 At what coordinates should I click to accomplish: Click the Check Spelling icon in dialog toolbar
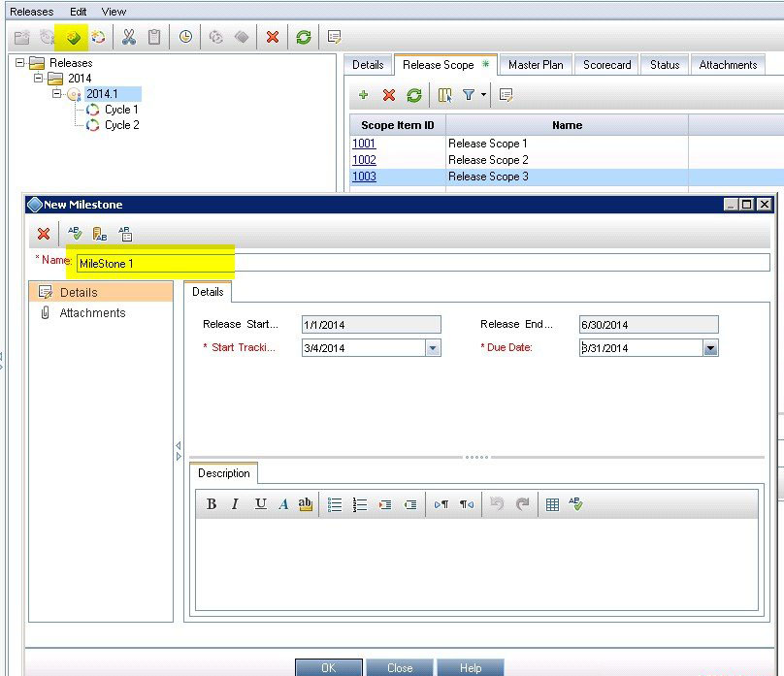pos(75,234)
